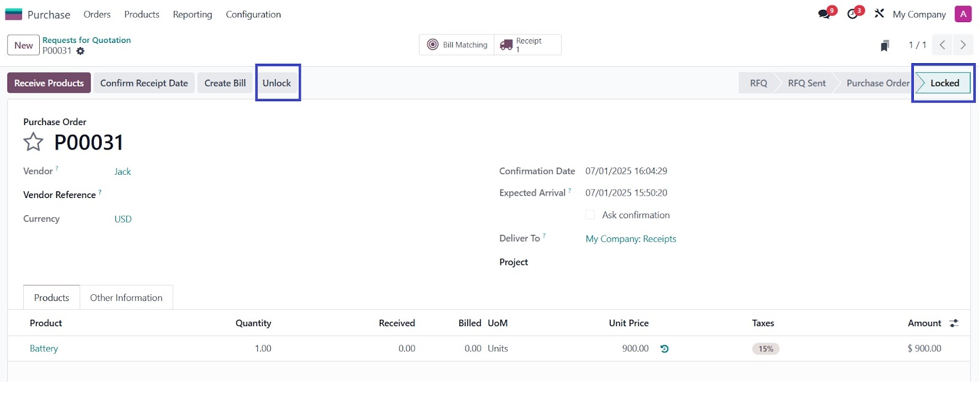The height and width of the screenshot is (393, 980).
Task: Click the gear icon beside P00031
Action: click(80, 51)
